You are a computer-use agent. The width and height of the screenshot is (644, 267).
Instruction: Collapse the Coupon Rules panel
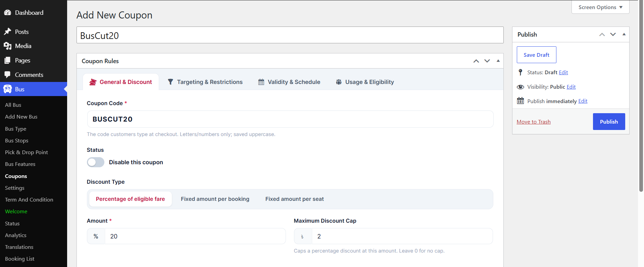[x=498, y=61]
